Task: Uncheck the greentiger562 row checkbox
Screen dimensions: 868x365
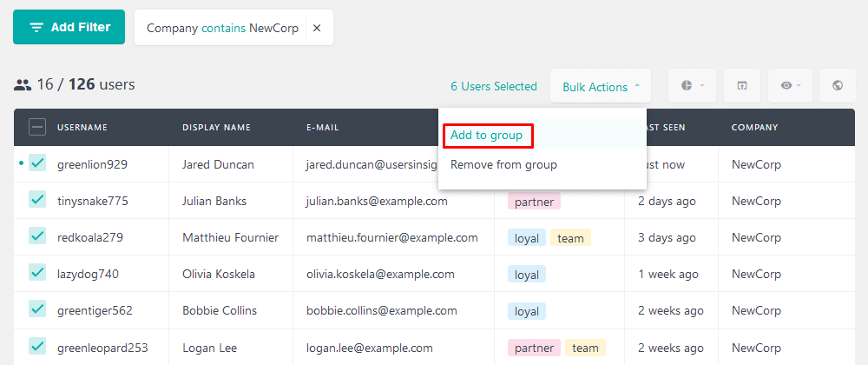Action: 37,309
